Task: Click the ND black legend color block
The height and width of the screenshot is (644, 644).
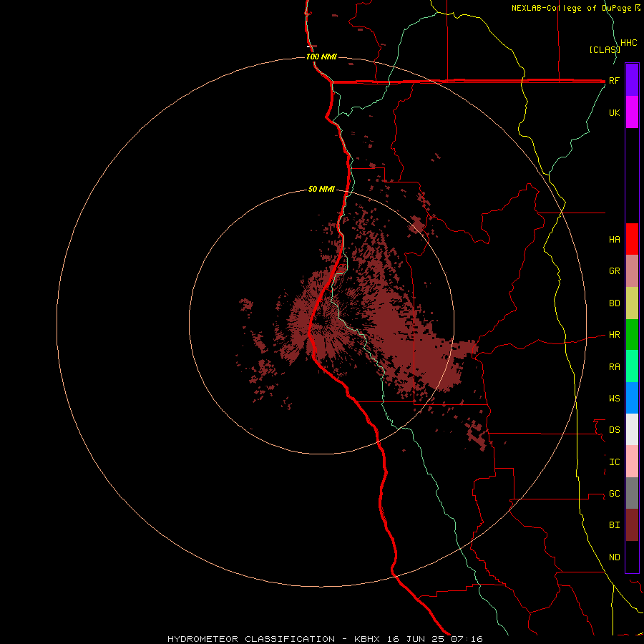Action: click(x=632, y=557)
